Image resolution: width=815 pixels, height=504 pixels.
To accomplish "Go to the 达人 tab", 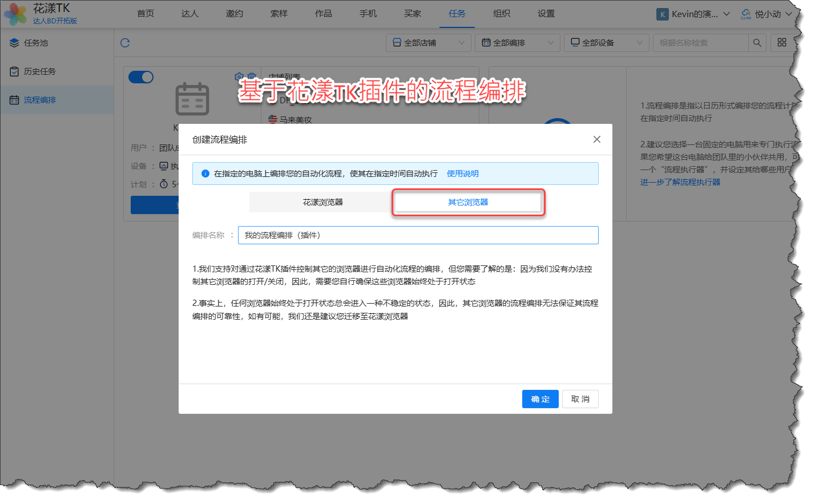I will [x=189, y=14].
